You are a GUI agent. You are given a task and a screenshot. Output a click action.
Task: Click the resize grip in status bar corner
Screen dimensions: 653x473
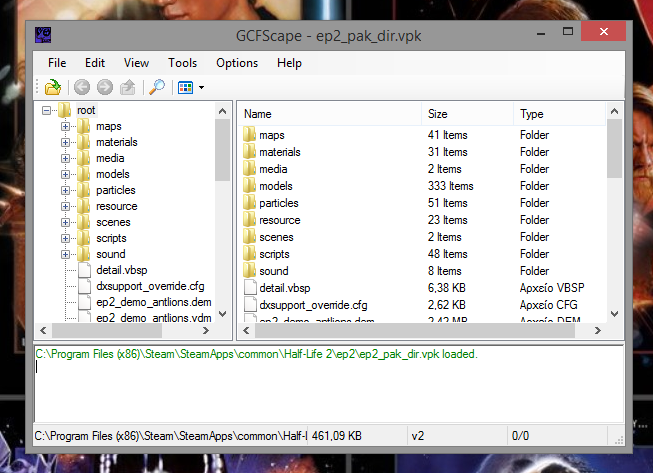tap(619, 440)
